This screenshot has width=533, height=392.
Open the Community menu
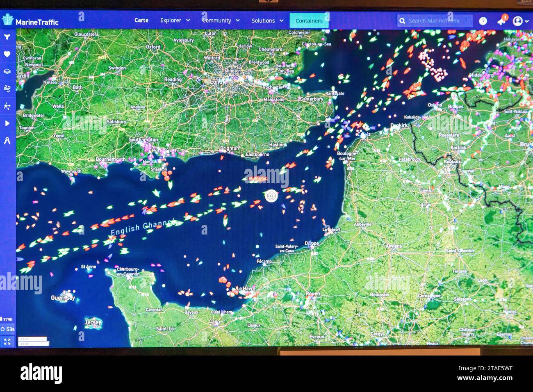[216, 21]
